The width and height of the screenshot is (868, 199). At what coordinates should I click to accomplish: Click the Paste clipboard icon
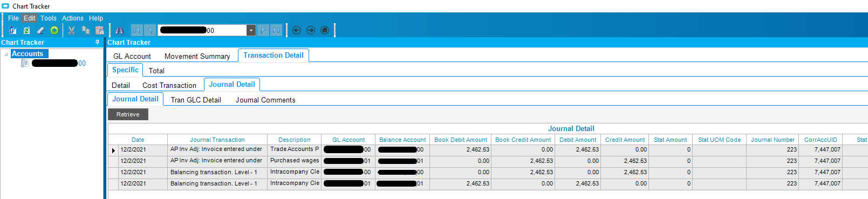[99, 30]
